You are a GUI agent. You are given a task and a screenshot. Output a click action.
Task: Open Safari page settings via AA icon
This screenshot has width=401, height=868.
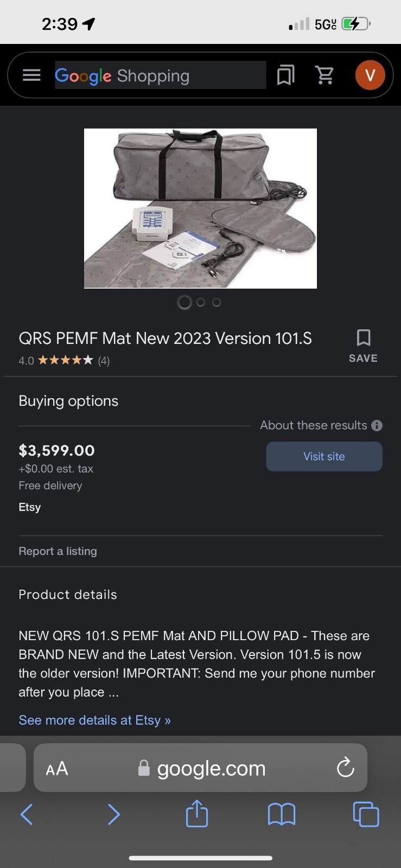pos(56,768)
